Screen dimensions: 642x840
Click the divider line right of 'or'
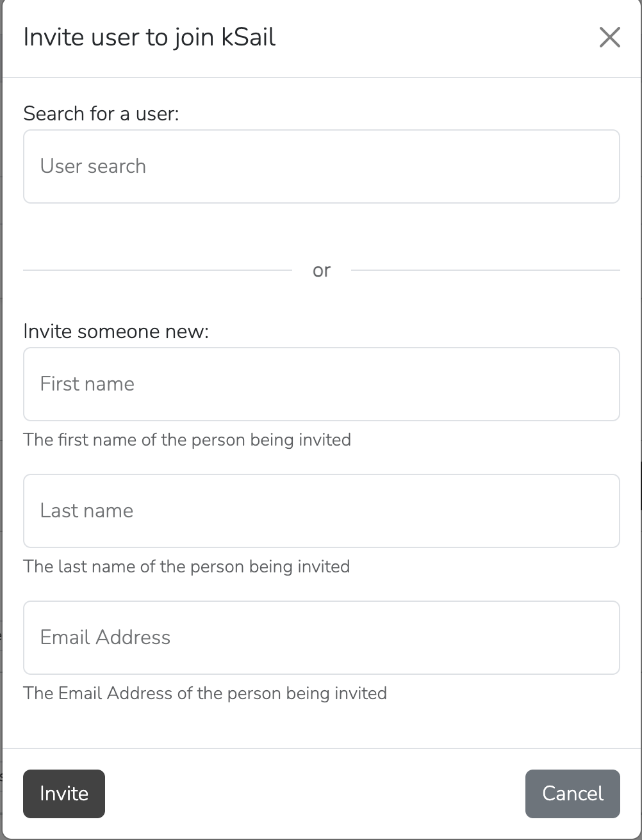(x=485, y=270)
